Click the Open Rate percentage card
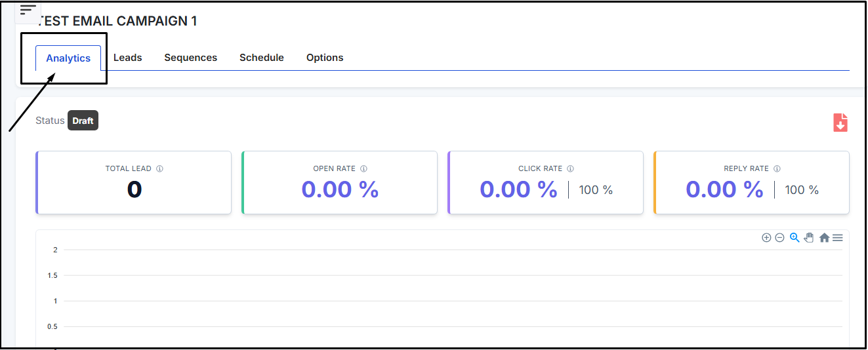868x350 pixels. pos(340,183)
